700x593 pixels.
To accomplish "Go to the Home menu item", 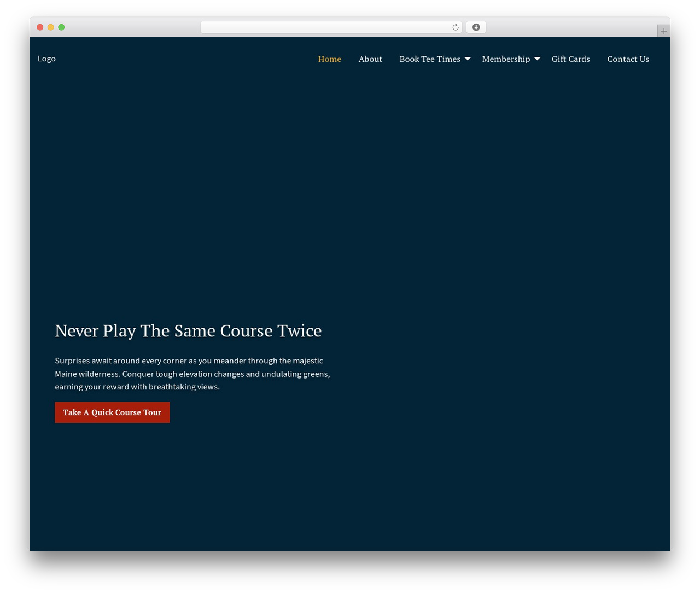I will click(330, 59).
